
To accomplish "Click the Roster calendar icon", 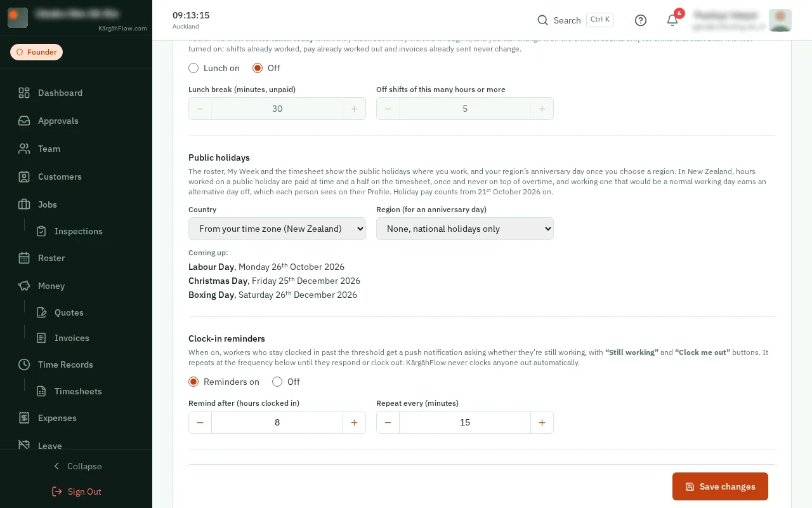I will pyautogui.click(x=24, y=258).
